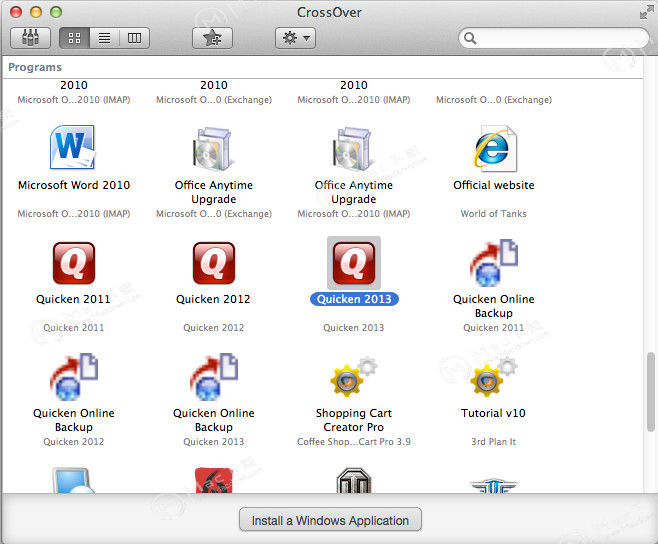The width and height of the screenshot is (658, 544).
Task: Select the Quicken 2012 icon
Action: (x=214, y=263)
